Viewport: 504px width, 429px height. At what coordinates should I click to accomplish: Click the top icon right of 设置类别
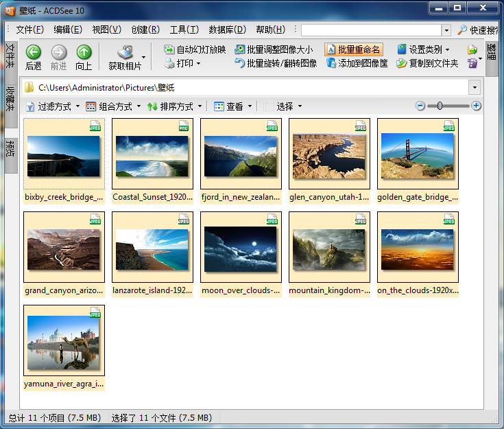click(x=472, y=49)
